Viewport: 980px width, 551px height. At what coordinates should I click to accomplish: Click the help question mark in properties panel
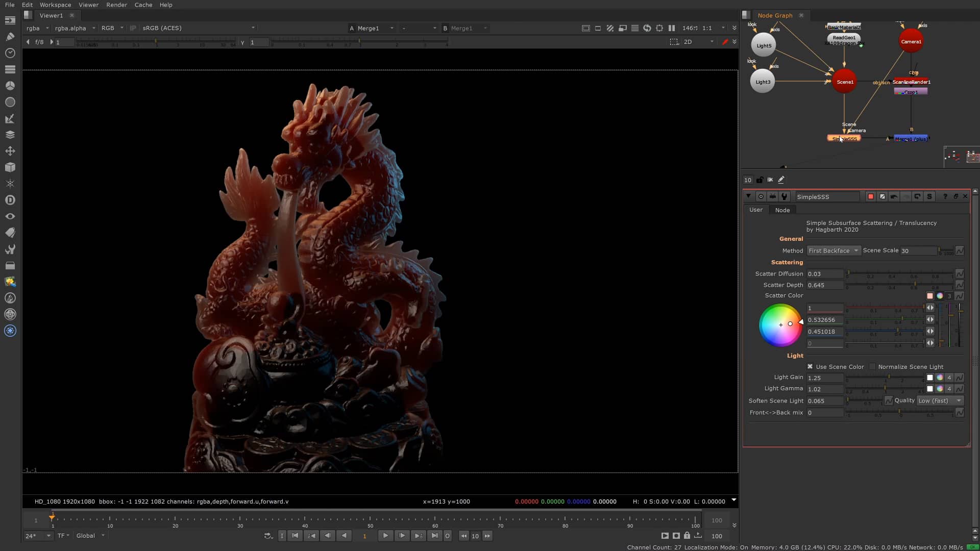(x=945, y=196)
